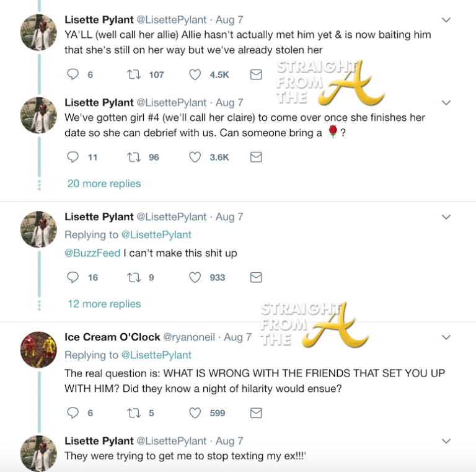Open options chevron on Allie tweet
Screen dimensions: 476x472
click(446, 20)
